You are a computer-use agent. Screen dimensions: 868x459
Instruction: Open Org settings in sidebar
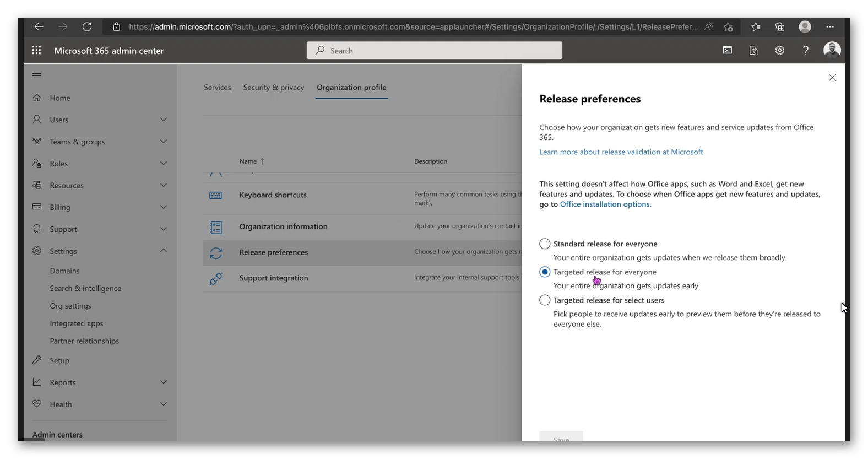pyautogui.click(x=70, y=306)
